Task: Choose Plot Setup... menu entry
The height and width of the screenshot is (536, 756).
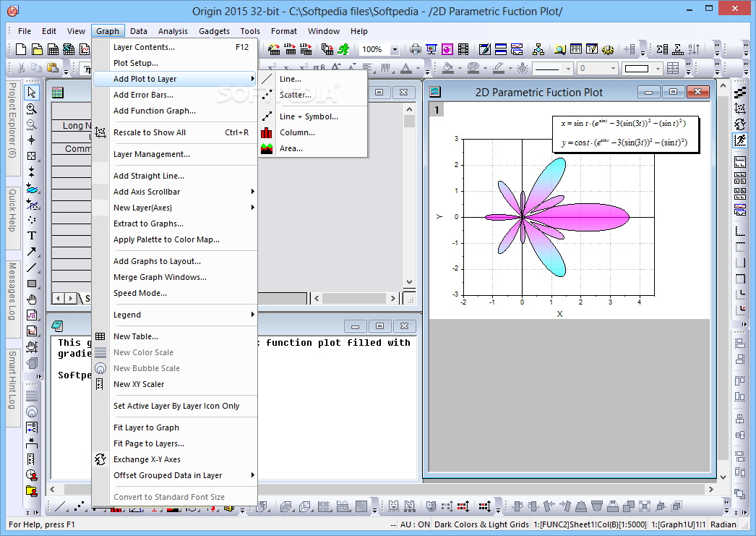Action: 174,63
